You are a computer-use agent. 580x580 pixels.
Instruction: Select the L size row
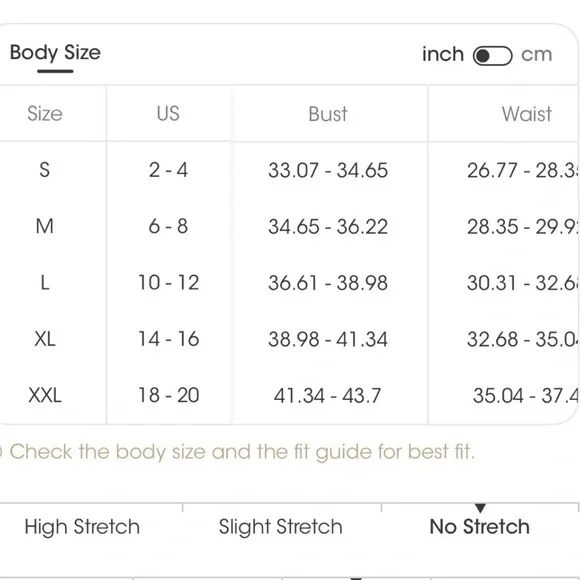pos(289,283)
